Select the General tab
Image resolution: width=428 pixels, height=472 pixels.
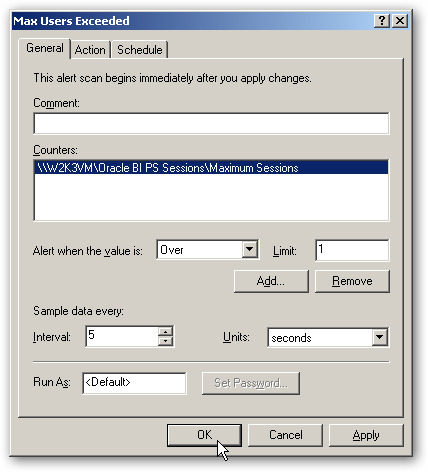(x=45, y=48)
